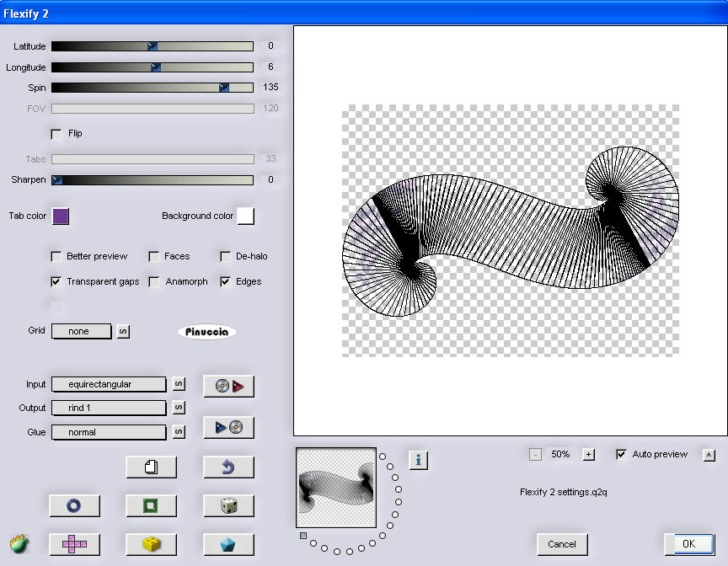Open the Input dropdown showing equirectangular
The height and width of the screenshot is (566, 728).
click(x=109, y=384)
